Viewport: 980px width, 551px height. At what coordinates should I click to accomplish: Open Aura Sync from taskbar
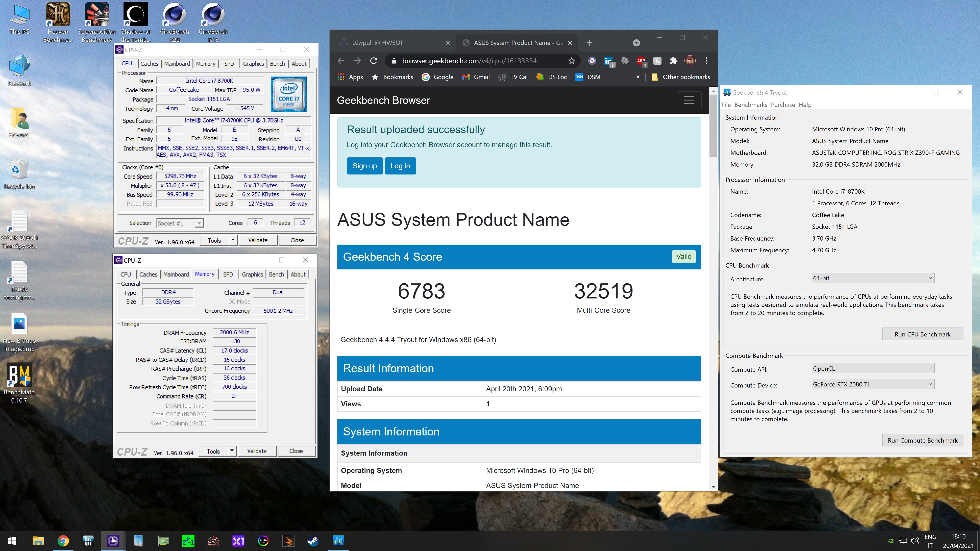(x=263, y=541)
